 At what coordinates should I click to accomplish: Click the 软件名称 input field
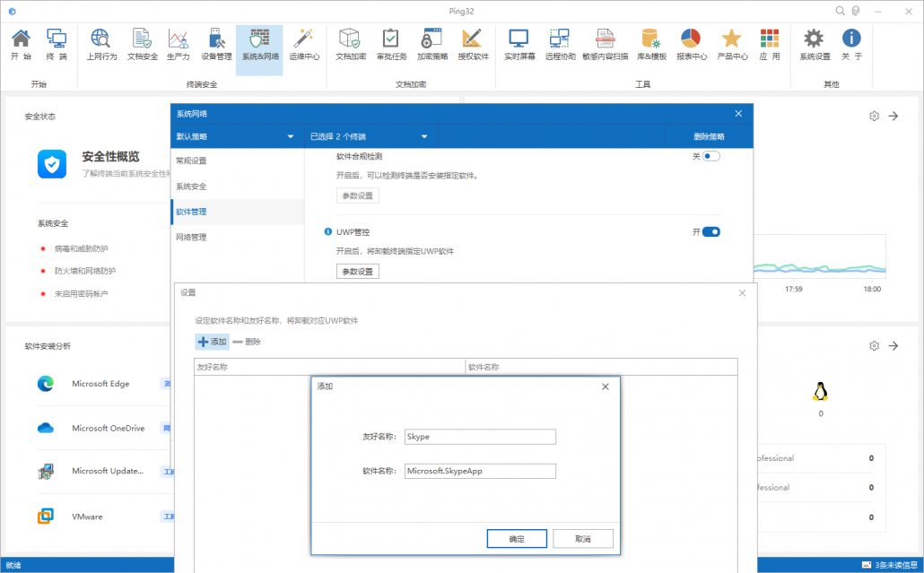pyautogui.click(x=480, y=471)
